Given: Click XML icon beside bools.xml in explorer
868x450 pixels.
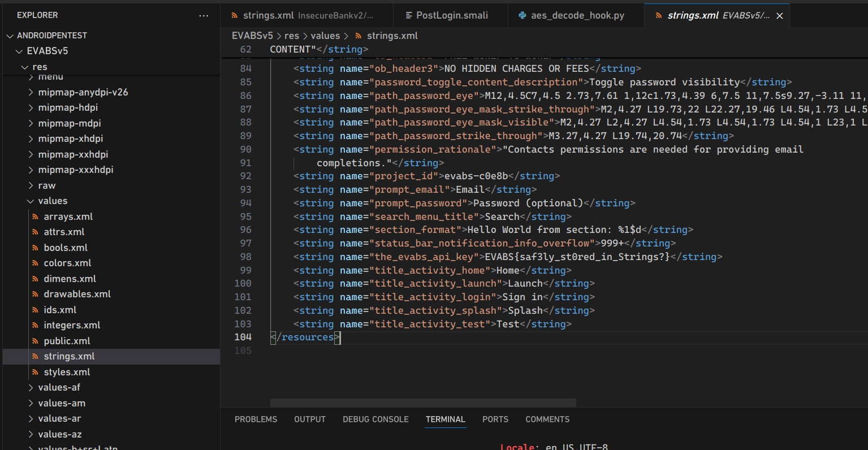Looking at the screenshot, I should [x=36, y=248].
